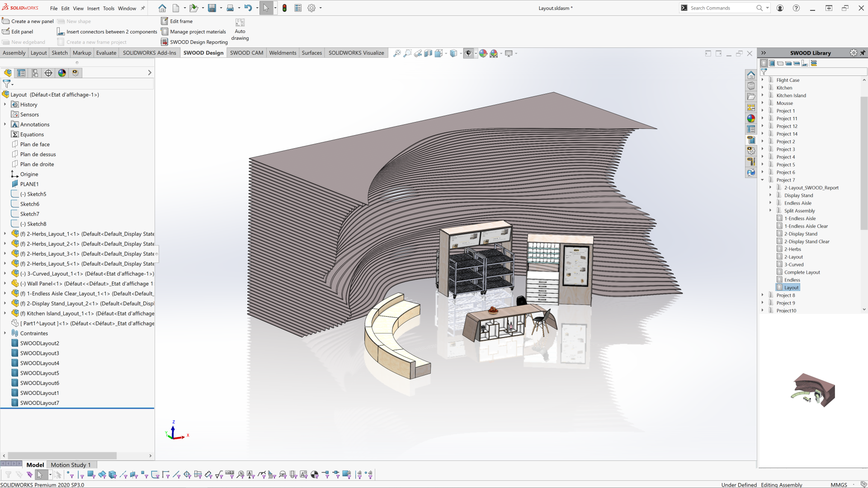Image resolution: width=868 pixels, height=488 pixels.
Task: Click the Edit frame button
Action: (x=177, y=21)
